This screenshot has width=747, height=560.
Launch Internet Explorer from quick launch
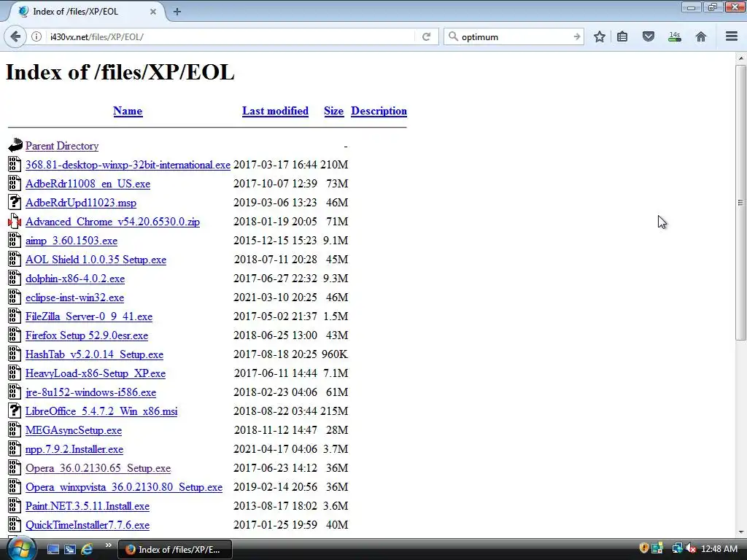(87, 550)
